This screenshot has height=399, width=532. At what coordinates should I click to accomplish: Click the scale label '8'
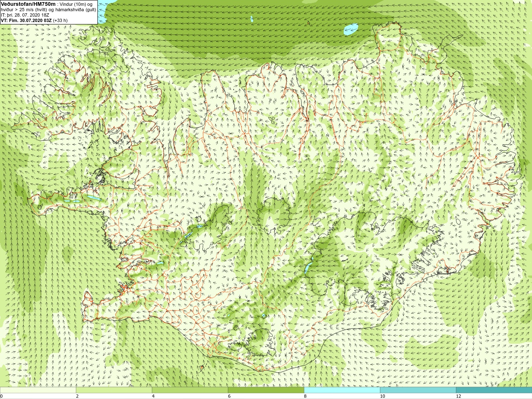click(305, 396)
